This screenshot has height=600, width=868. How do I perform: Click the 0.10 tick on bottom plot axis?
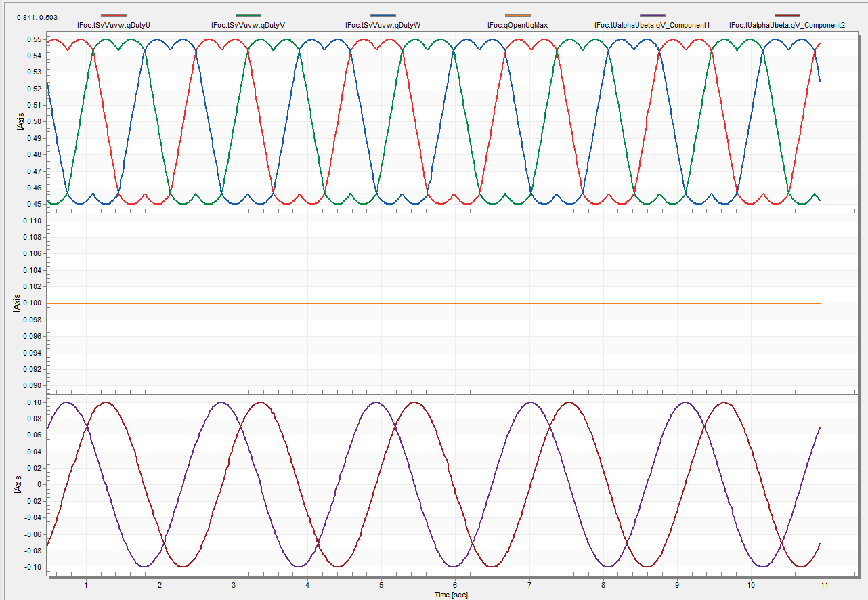click(x=35, y=402)
